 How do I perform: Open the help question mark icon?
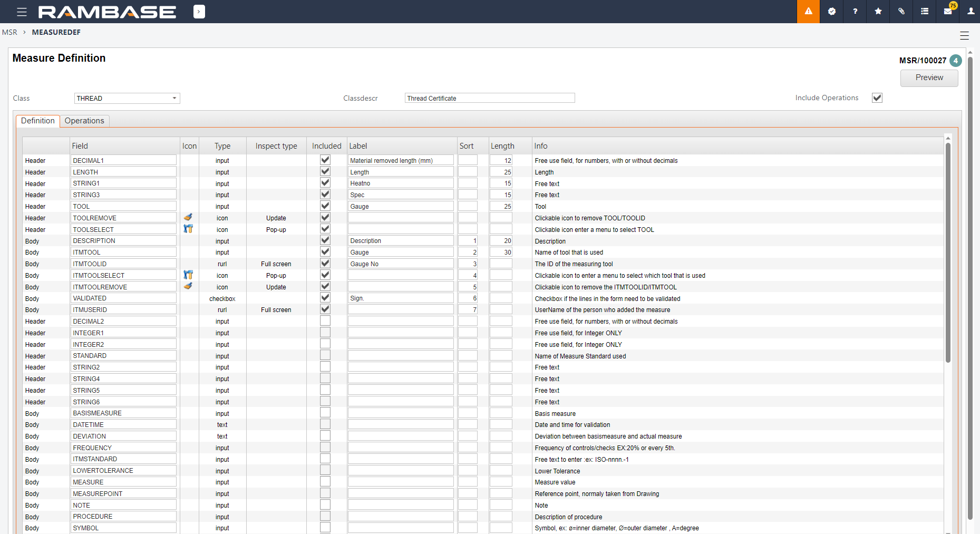coord(855,12)
